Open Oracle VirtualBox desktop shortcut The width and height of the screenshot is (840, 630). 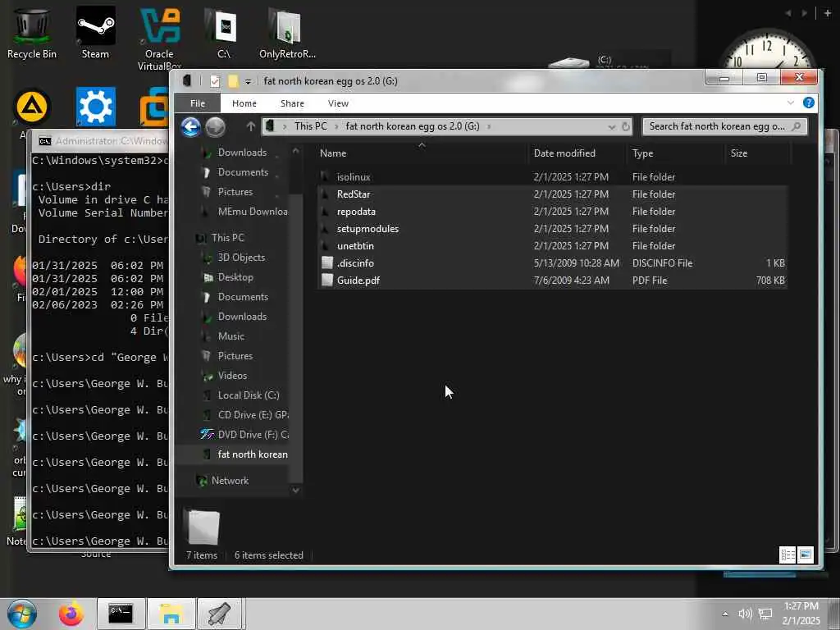[159, 38]
